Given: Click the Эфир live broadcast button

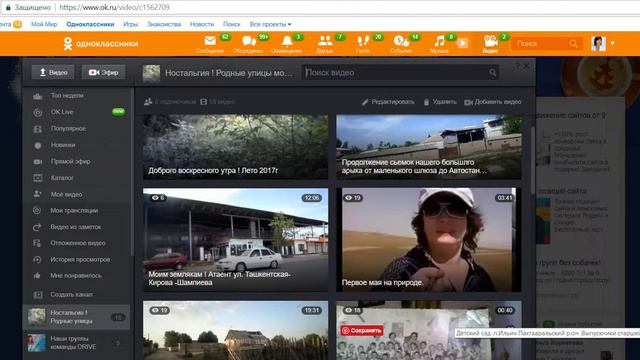Looking at the screenshot, I should point(104,72).
